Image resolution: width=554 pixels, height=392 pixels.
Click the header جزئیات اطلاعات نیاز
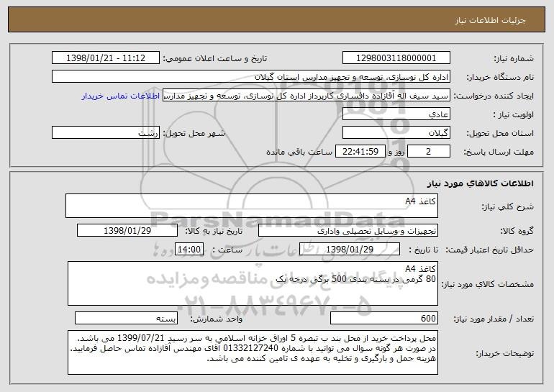pos(490,20)
